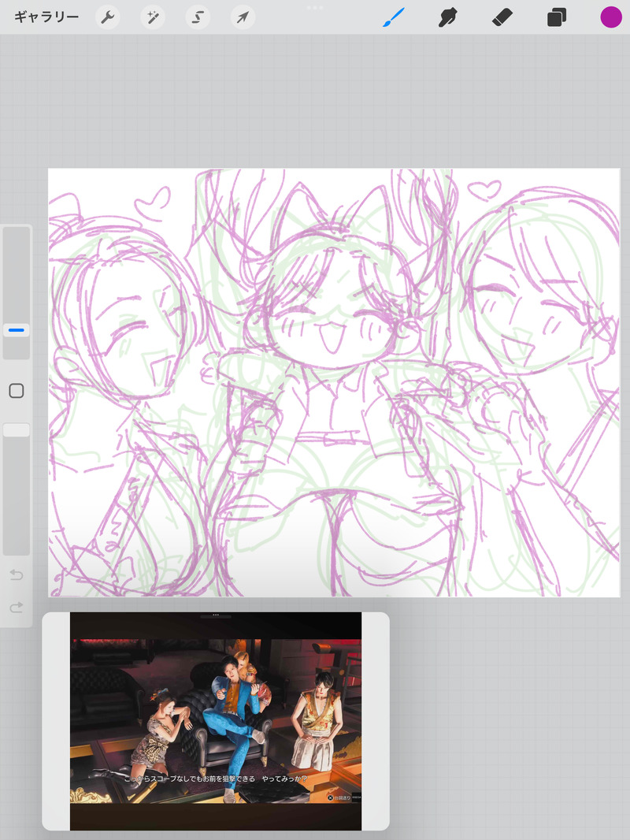630x840 pixels.
Task: Click the brush opacity slider handle
Action: [16, 429]
